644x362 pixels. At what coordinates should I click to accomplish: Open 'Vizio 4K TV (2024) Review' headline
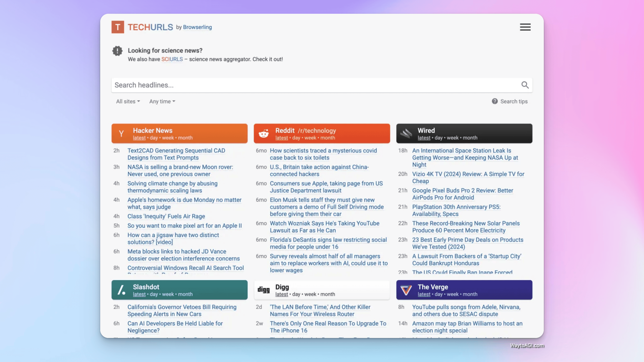coord(468,177)
